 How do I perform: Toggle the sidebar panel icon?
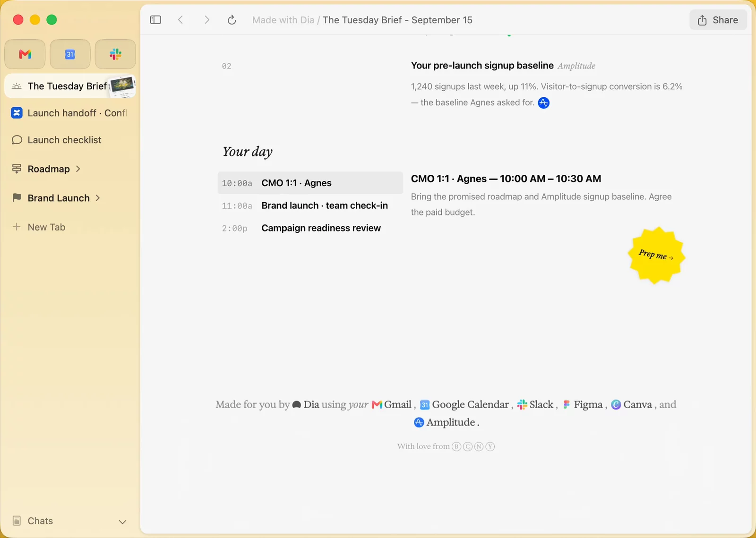(155, 20)
